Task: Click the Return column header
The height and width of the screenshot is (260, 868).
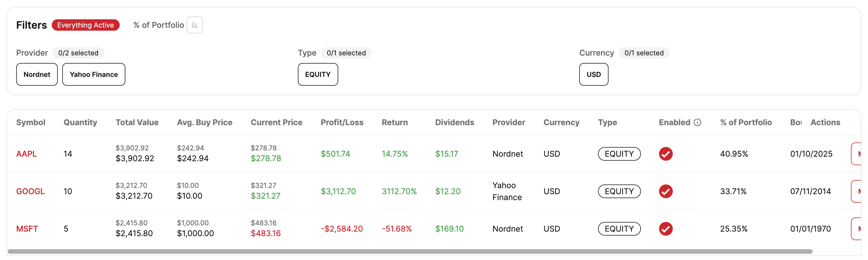Action: tap(394, 122)
